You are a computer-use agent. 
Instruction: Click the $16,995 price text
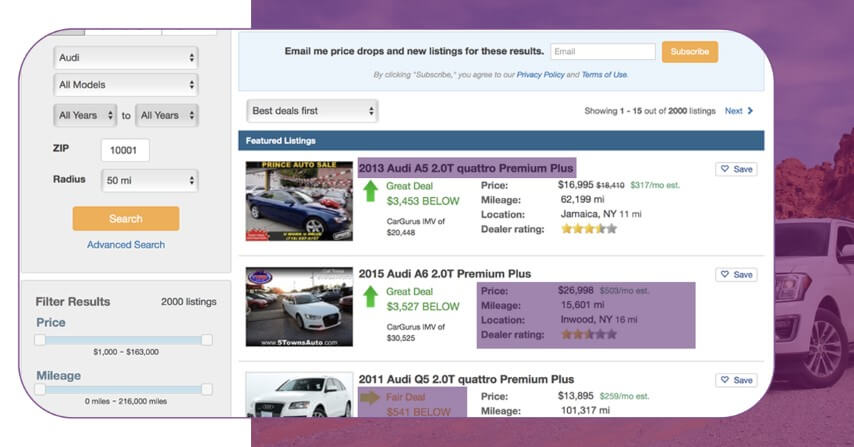pyautogui.click(x=576, y=185)
